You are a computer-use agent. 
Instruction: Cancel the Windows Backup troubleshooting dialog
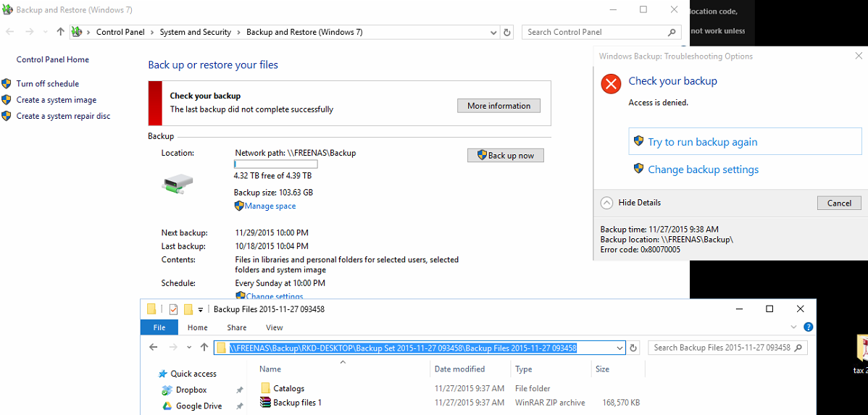click(839, 203)
